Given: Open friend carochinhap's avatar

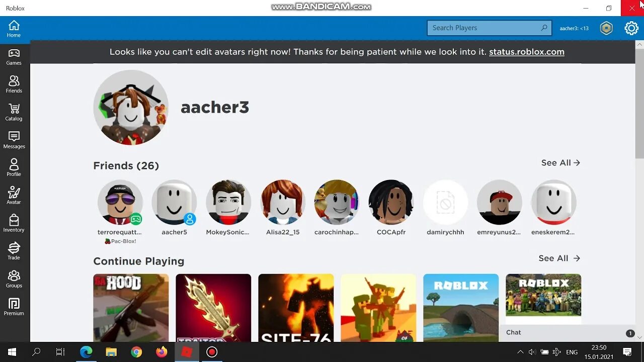Looking at the screenshot, I should point(337,202).
